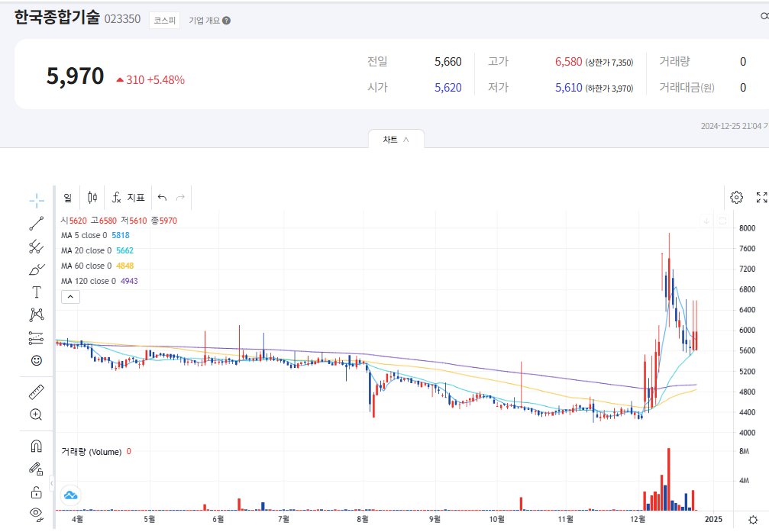This screenshot has width=769, height=532.
Task: Click the 한국종합기술 stock name
Action: (57, 18)
